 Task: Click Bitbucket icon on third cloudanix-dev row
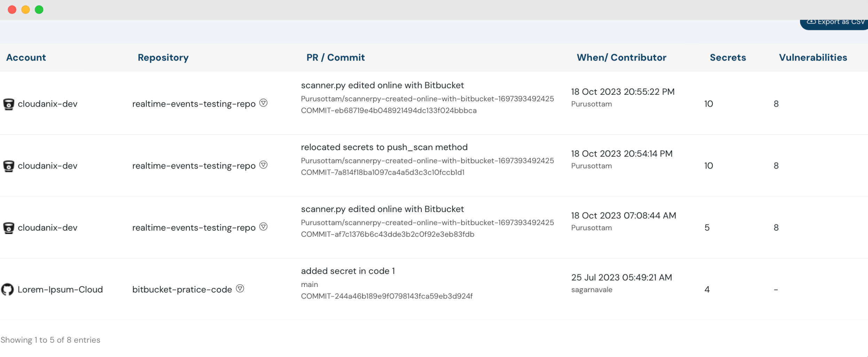click(x=9, y=227)
